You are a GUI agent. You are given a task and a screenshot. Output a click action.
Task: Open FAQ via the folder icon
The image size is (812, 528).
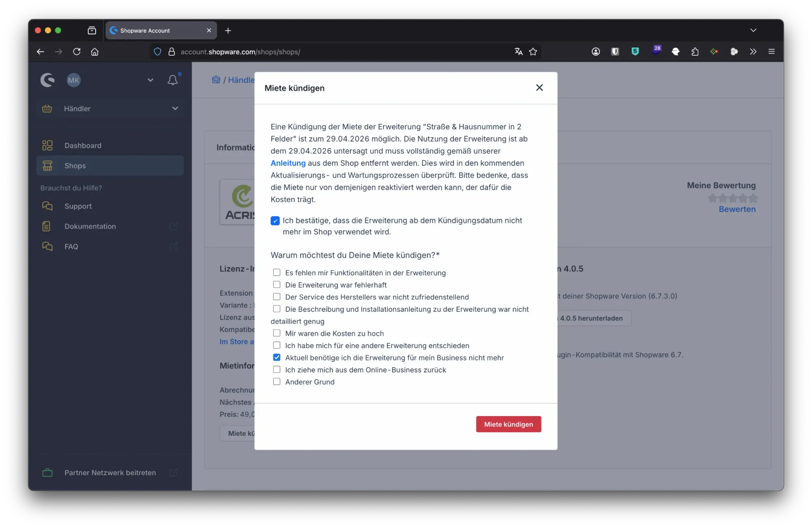click(x=47, y=247)
